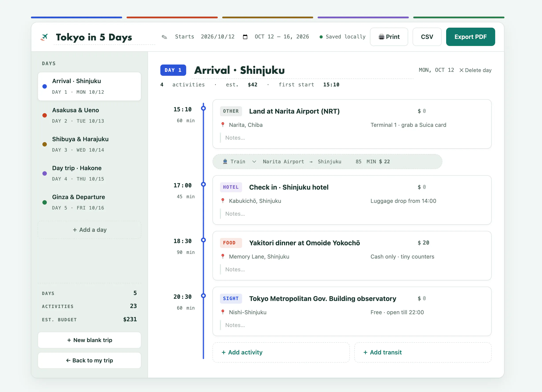This screenshot has width=542, height=392.
Task: Edit the Tokyo in 5 Days trip title
Action: (x=104, y=37)
